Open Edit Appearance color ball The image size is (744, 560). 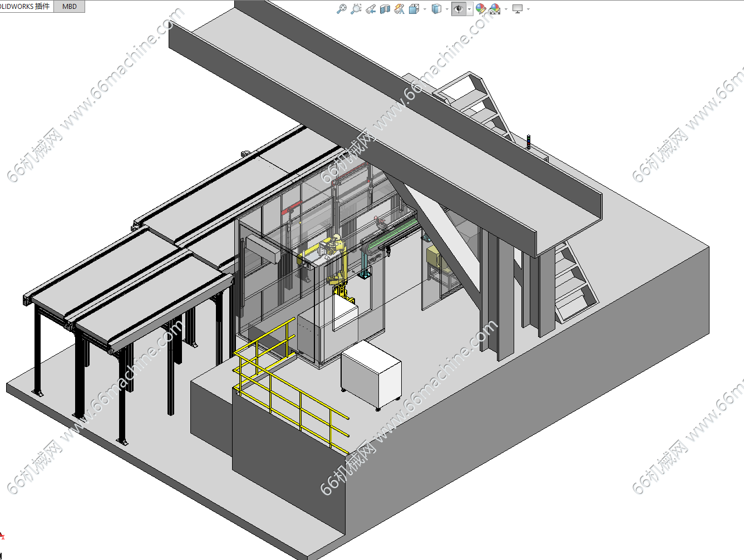click(481, 9)
